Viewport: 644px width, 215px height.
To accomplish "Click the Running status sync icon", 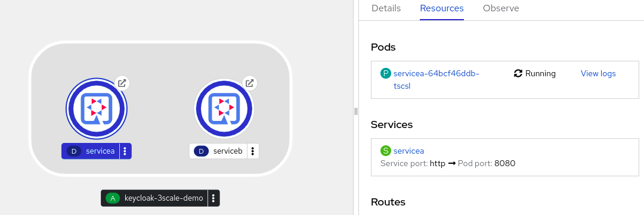I will (x=518, y=73).
